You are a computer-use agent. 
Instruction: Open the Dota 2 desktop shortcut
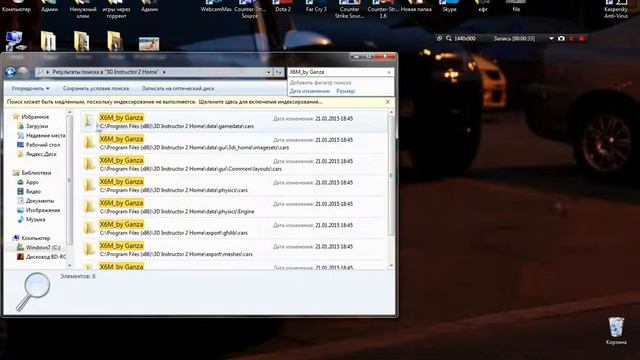(283, 6)
